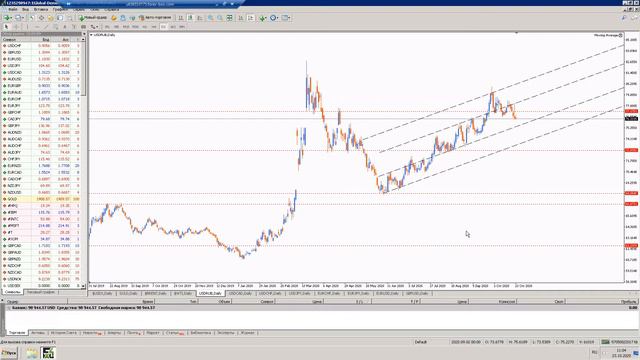This screenshot has height=360, width=640.
Task: Click the Market Watch scroll down arrow
Action: tap(84, 286)
